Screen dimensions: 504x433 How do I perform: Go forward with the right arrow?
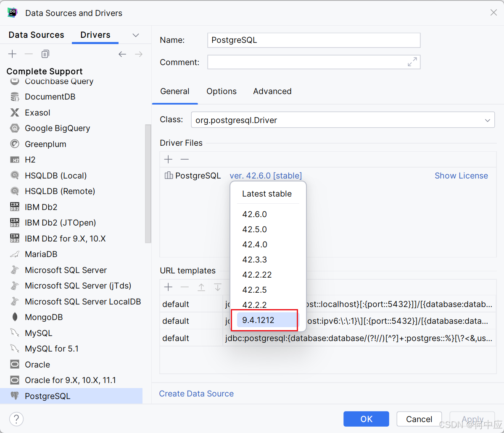tap(139, 54)
